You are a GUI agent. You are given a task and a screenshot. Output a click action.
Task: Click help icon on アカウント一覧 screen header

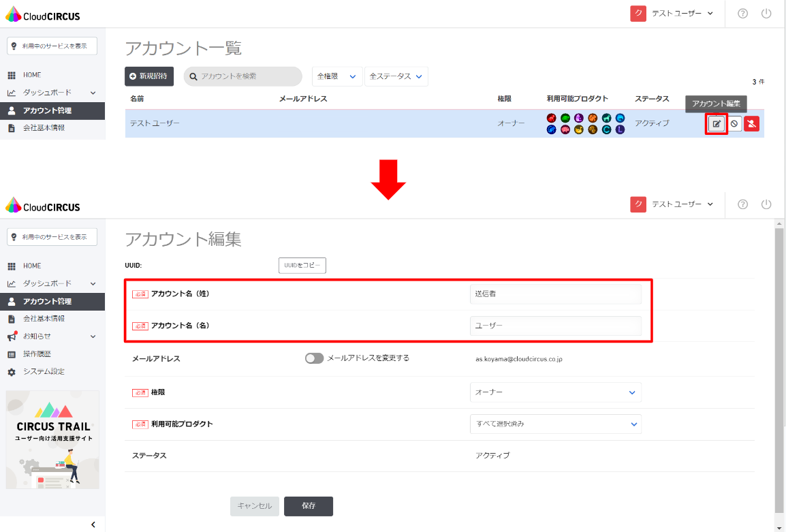click(x=743, y=14)
